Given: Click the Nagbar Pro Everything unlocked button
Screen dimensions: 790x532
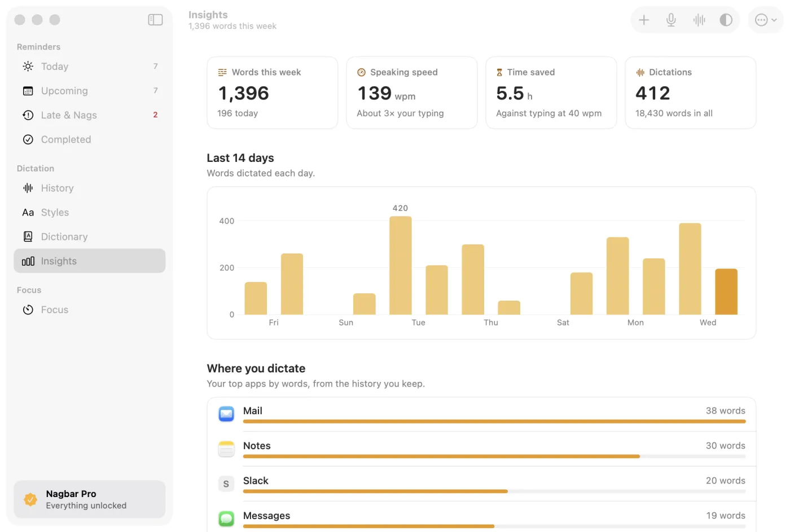Looking at the screenshot, I should point(90,499).
